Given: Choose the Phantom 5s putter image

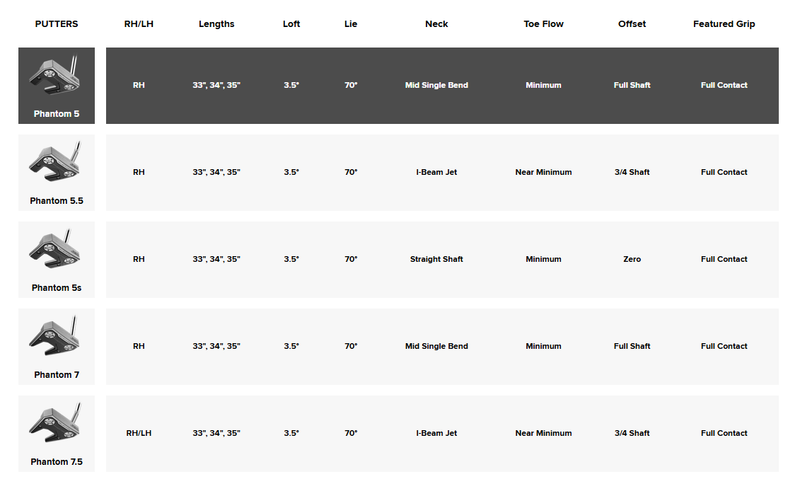Looking at the screenshot, I should (55, 249).
